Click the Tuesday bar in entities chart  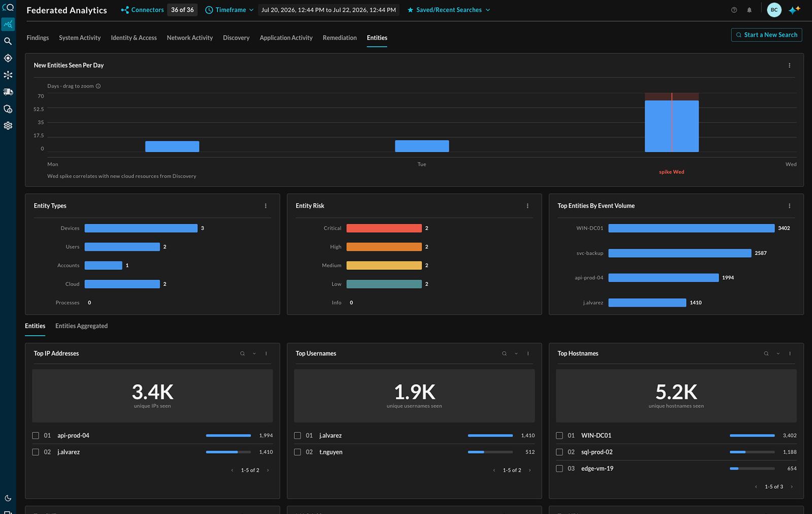422,146
